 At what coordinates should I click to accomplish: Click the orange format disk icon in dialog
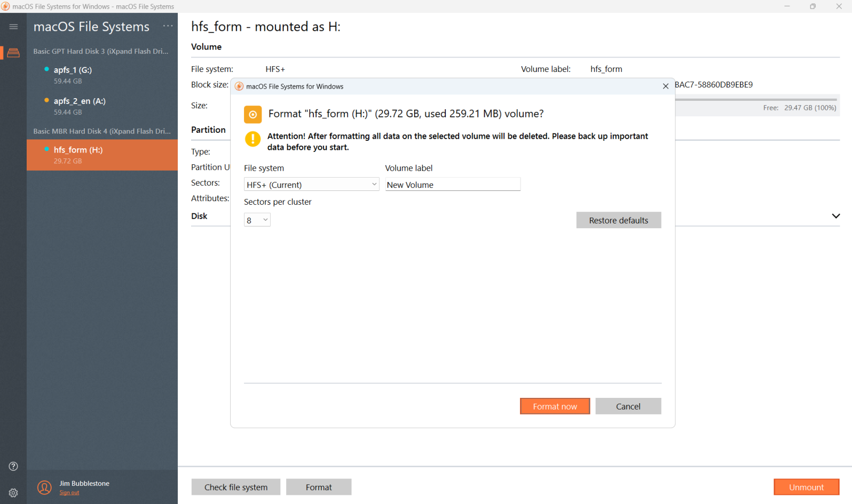pyautogui.click(x=253, y=114)
